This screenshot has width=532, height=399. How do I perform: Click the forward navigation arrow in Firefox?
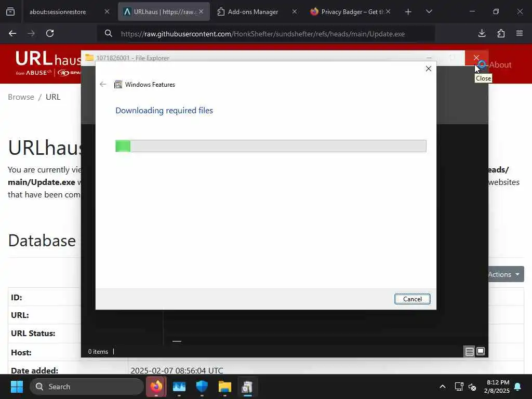point(31,33)
